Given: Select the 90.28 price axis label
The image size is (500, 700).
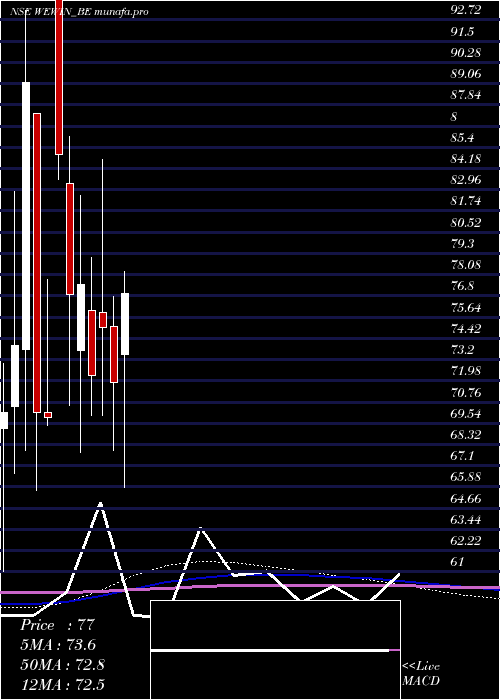Looking at the screenshot, I should [466, 52].
